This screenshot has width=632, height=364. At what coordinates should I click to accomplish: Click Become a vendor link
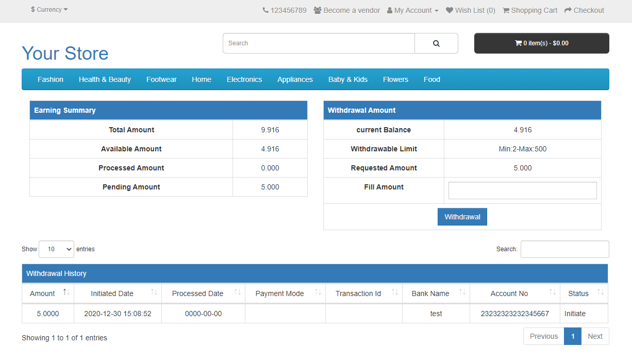(x=346, y=10)
